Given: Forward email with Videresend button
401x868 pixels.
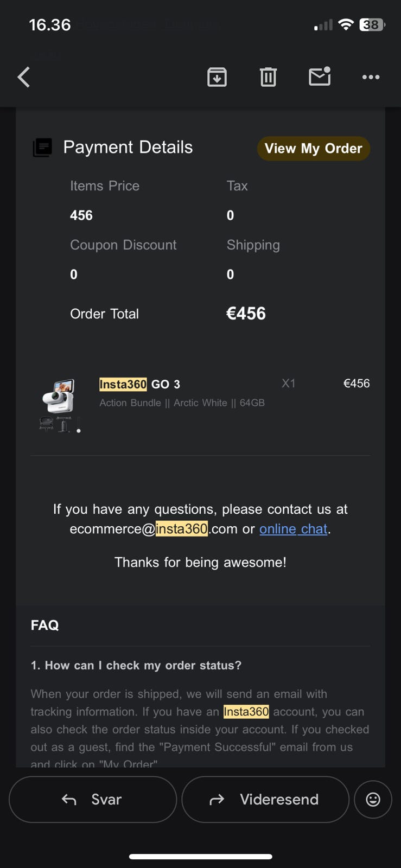Looking at the screenshot, I should (265, 799).
